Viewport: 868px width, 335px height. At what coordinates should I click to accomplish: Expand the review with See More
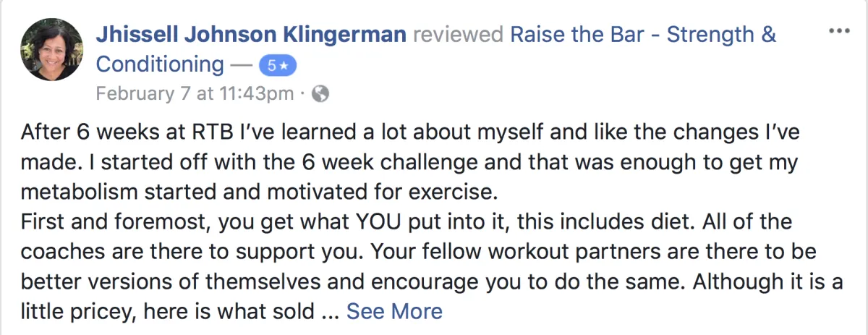(394, 311)
